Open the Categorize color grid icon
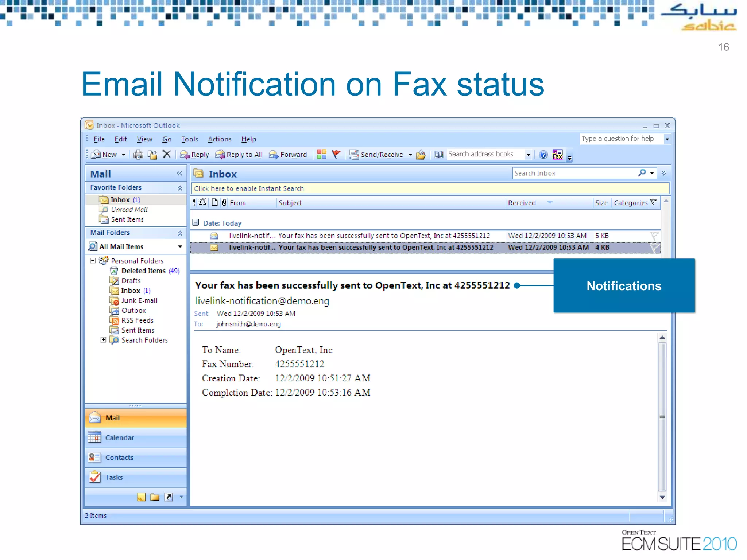 322,155
